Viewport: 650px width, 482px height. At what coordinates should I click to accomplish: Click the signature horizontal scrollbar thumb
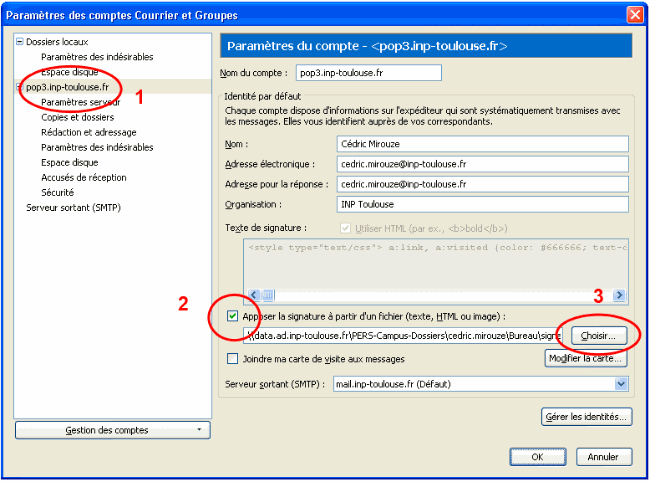(x=268, y=295)
